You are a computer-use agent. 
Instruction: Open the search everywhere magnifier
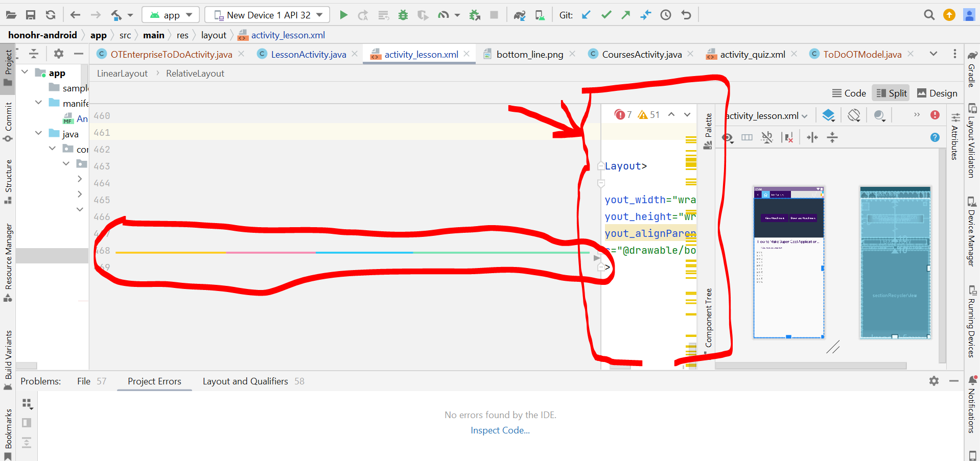(x=929, y=15)
